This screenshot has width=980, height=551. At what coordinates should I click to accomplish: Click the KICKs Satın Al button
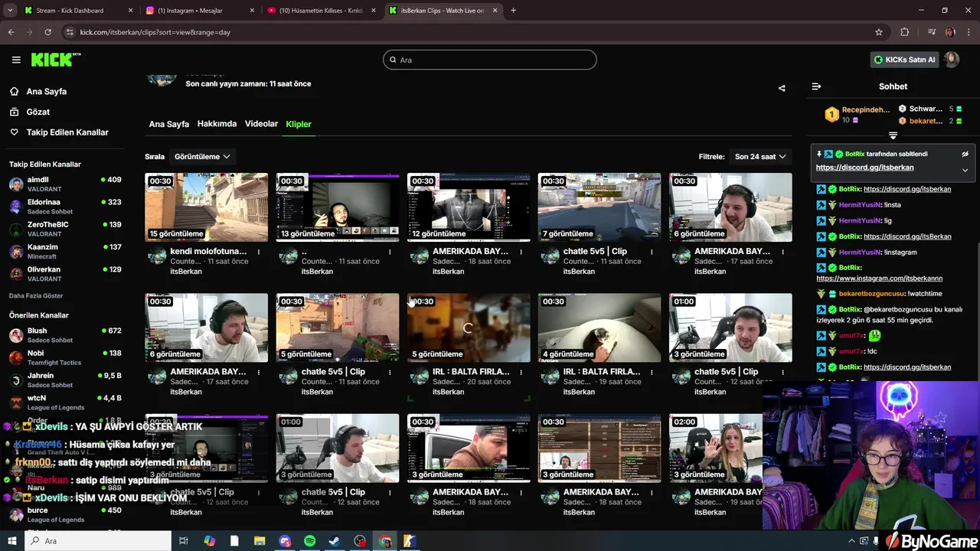point(905,60)
